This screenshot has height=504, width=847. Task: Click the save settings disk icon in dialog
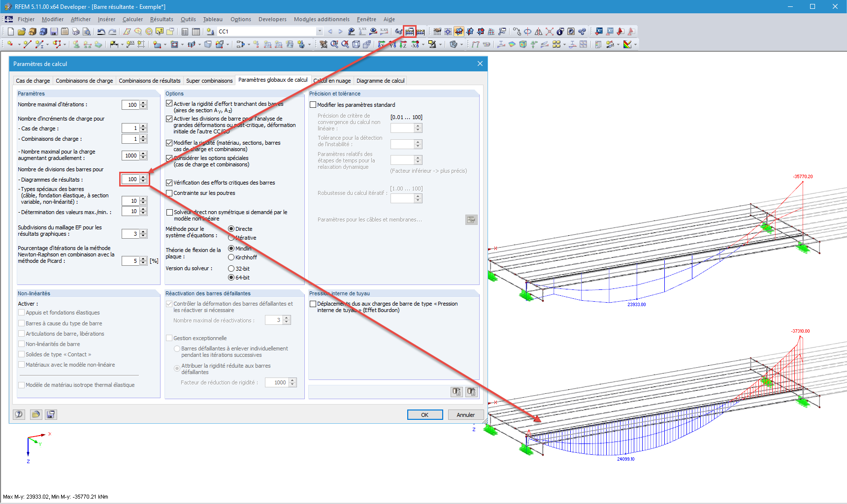pos(51,414)
